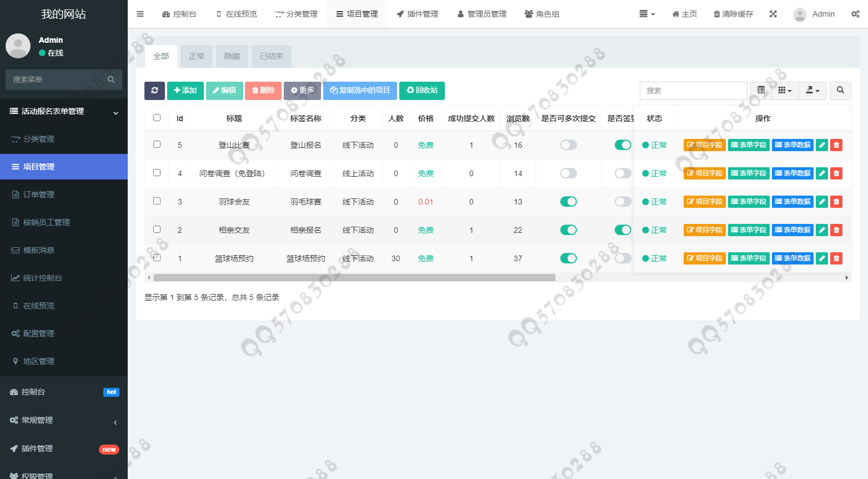
Task: Click the magnifier search button beside table tools
Action: (840, 91)
